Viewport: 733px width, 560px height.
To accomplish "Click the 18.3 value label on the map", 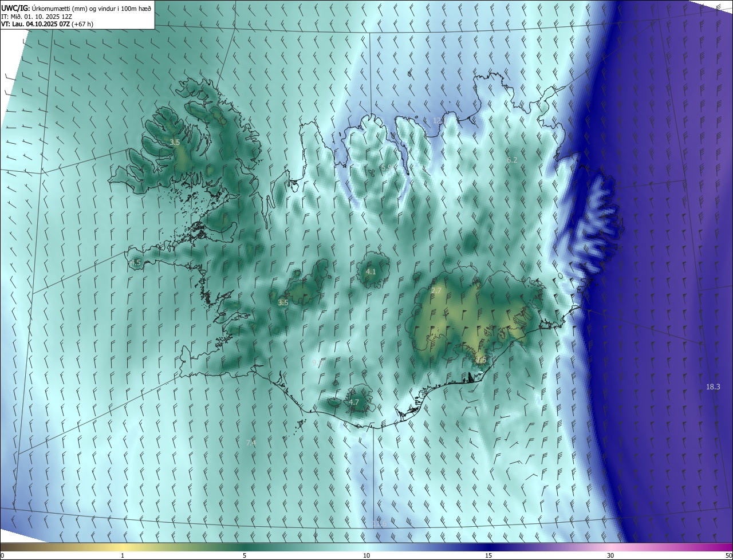I will click(x=713, y=387).
